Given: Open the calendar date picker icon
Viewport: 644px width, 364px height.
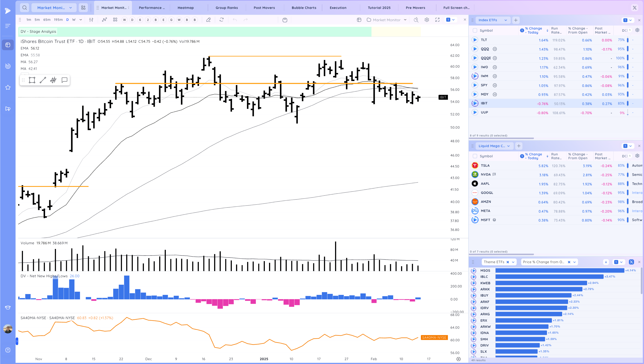Looking at the screenshot, I should point(285,20).
